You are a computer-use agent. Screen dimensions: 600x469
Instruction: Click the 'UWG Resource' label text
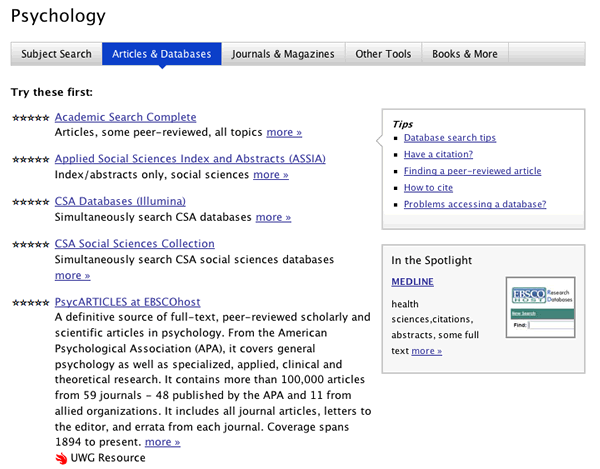(108, 458)
